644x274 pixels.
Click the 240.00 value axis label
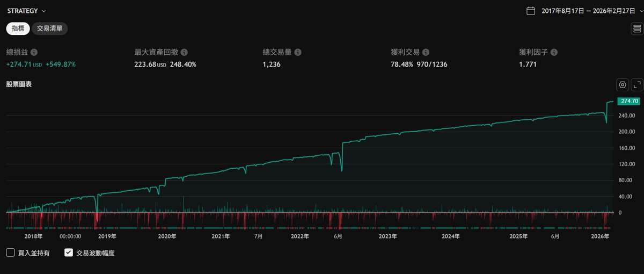click(x=628, y=116)
